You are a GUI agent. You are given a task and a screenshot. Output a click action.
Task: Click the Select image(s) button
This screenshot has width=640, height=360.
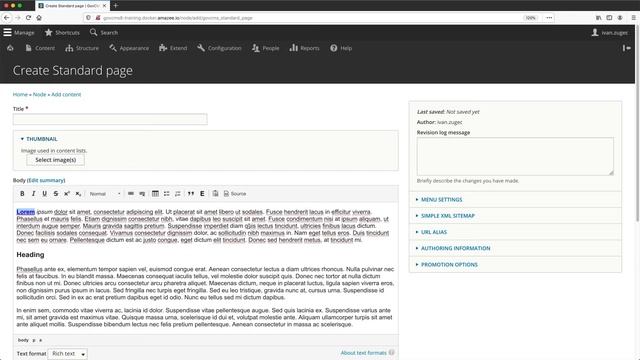56,160
